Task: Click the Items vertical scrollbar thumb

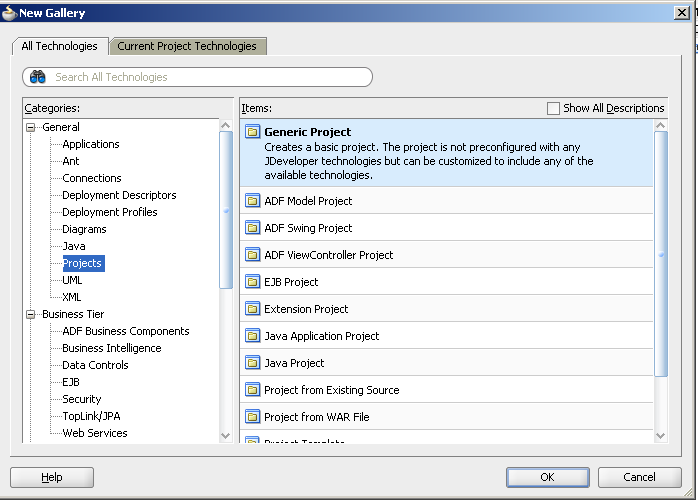Action: [x=661, y=254]
